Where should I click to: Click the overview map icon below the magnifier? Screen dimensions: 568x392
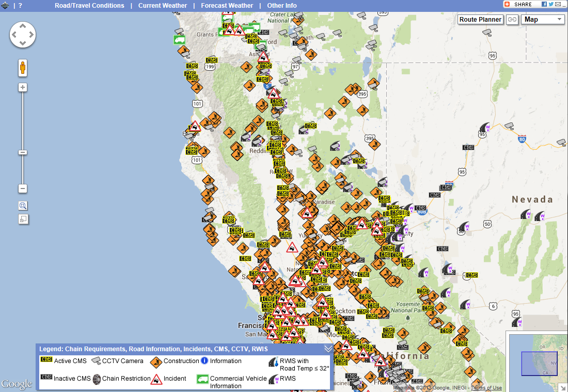tap(23, 219)
